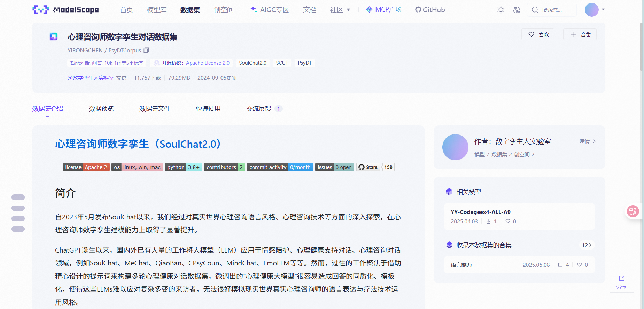This screenshot has height=309, width=644.
Task: Click the third outline navigation pill on left
Action: coord(18,219)
